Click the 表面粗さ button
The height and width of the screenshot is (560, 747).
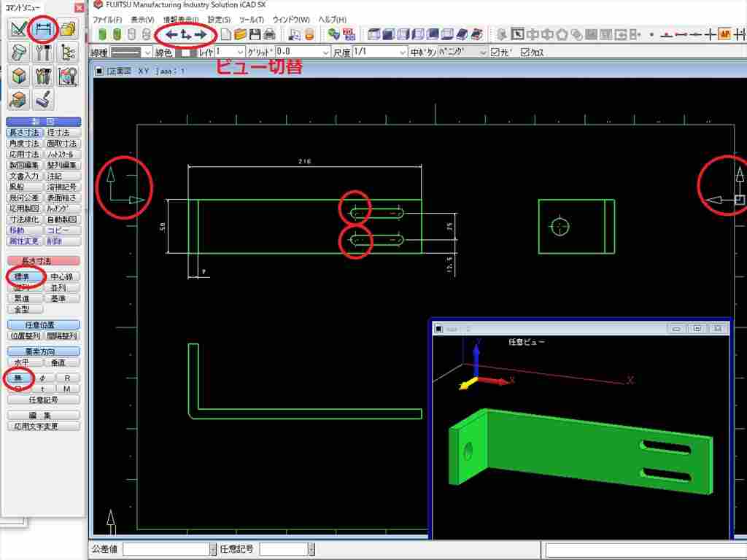[x=62, y=198]
